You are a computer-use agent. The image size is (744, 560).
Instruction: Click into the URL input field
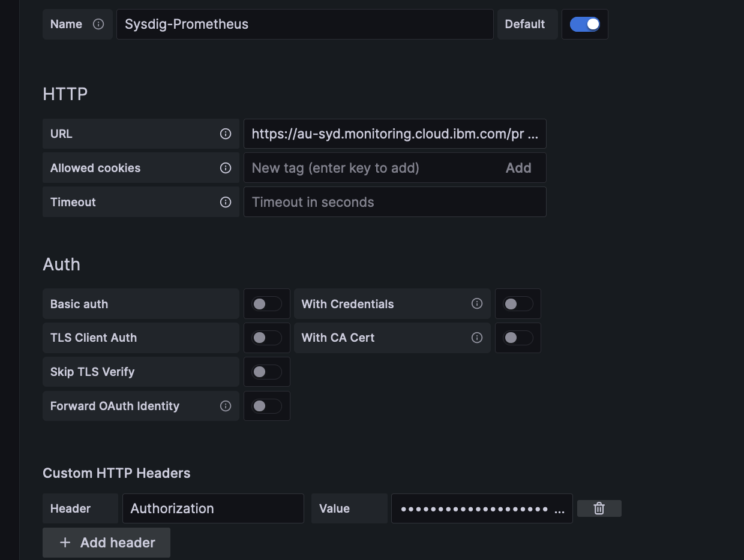tap(395, 134)
